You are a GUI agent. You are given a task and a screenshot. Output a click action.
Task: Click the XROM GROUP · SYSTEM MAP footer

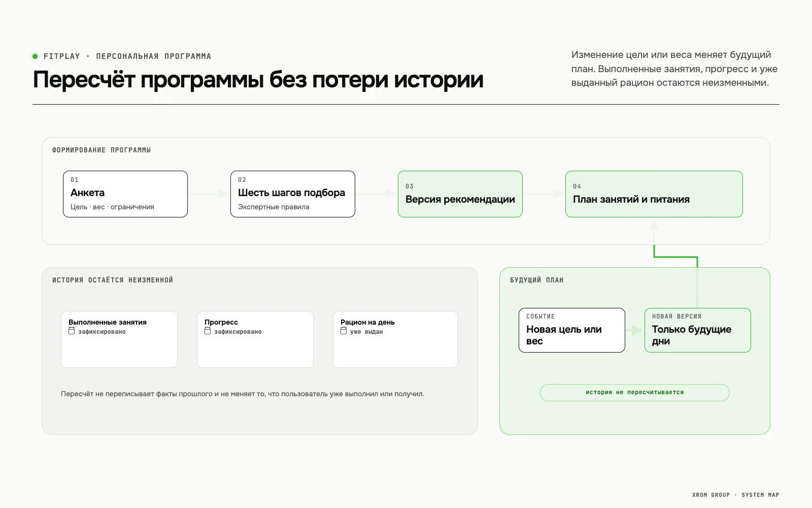click(x=735, y=495)
